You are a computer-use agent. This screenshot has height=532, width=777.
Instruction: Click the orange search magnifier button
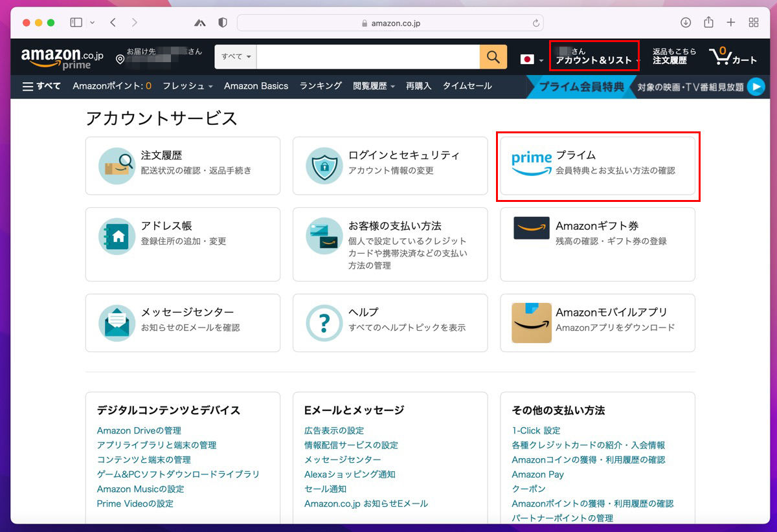pos(493,57)
